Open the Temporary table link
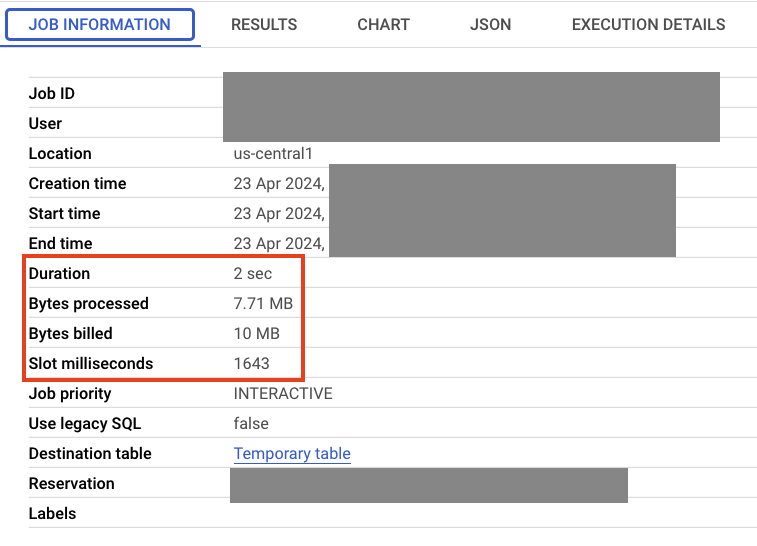The image size is (757, 546). coord(292,454)
